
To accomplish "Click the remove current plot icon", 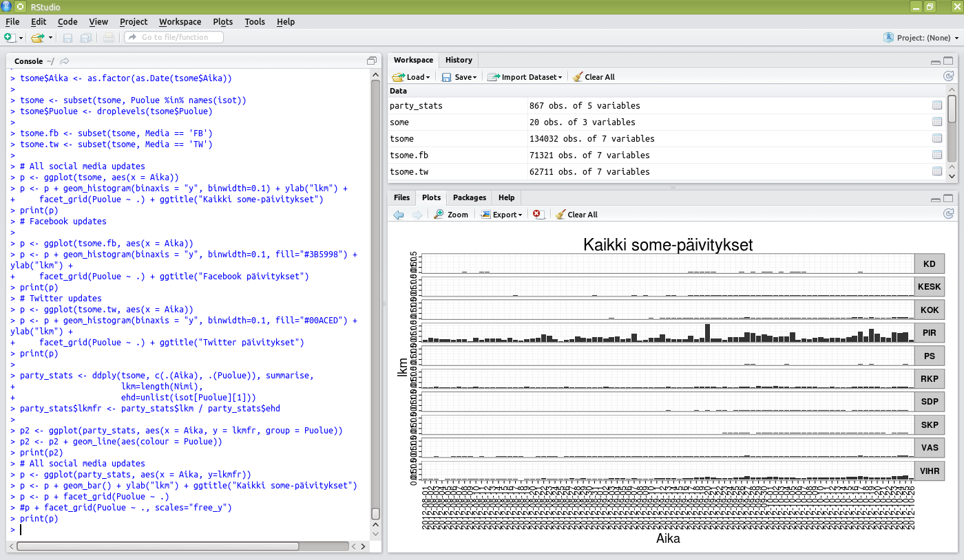I will tap(539, 215).
